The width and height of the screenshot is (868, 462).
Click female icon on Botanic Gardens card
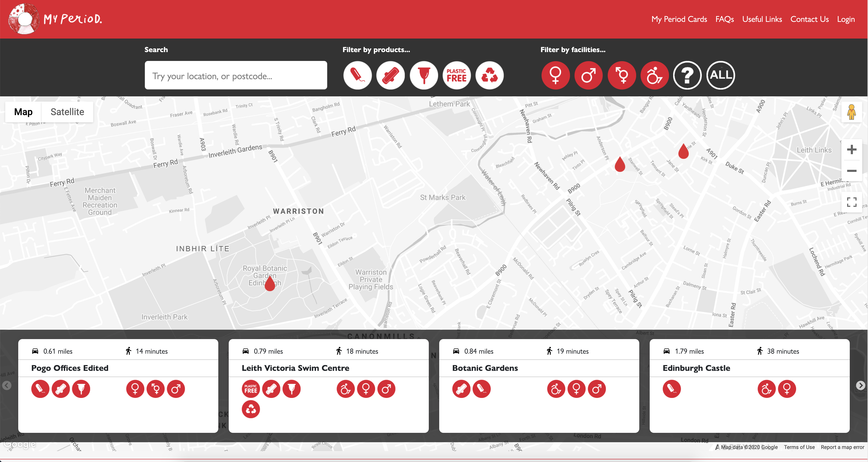pos(576,389)
